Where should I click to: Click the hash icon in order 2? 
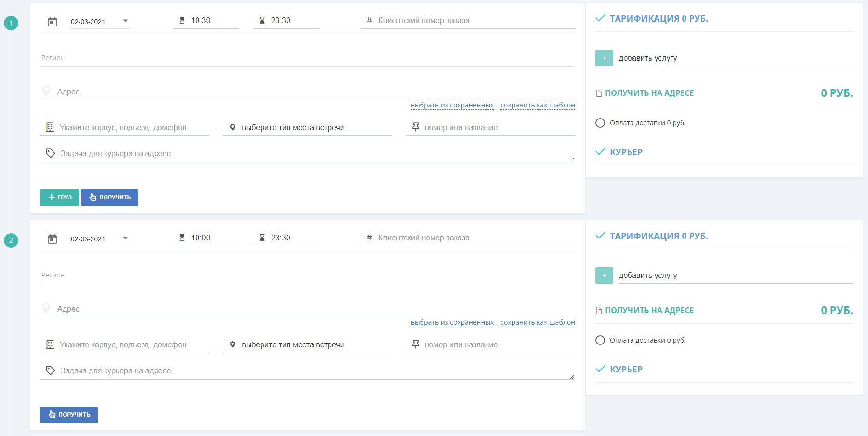[x=369, y=238]
